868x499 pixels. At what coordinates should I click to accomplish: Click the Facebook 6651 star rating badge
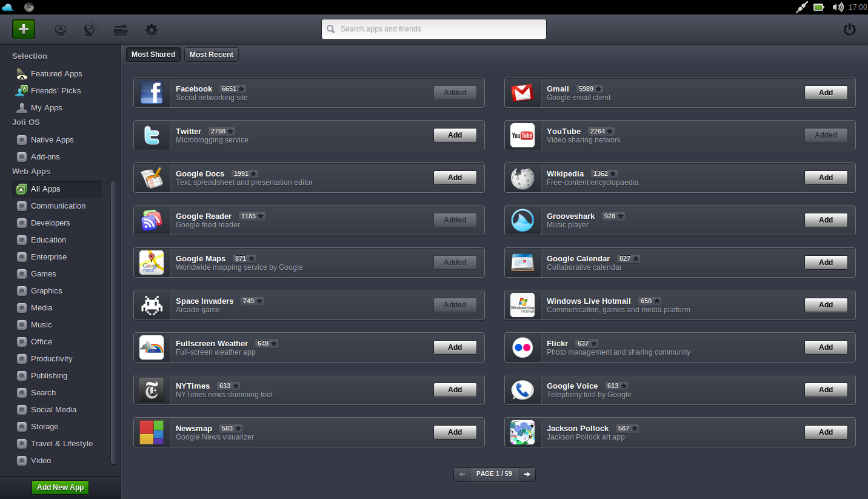click(x=233, y=89)
